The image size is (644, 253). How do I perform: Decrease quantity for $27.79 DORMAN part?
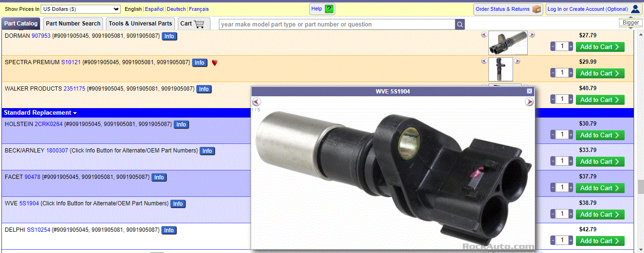click(x=553, y=47)
